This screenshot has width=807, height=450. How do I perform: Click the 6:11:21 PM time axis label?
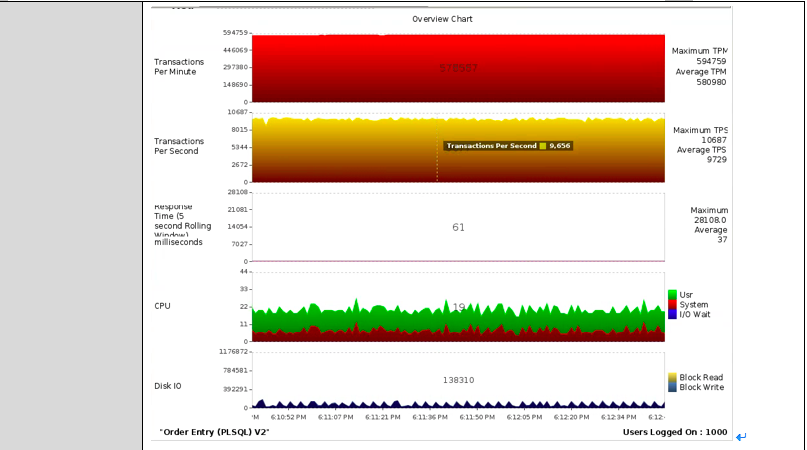(x=383, y=417)
